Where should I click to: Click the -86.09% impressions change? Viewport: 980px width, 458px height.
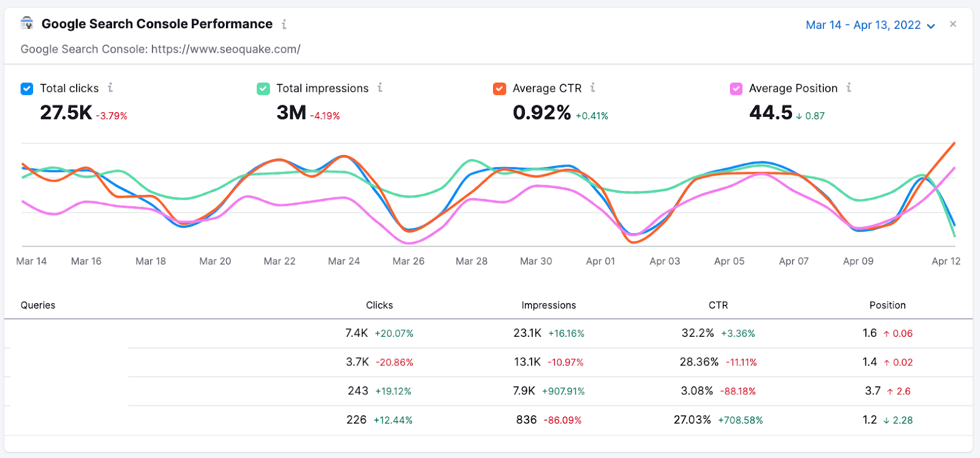[x=563, y=420]
